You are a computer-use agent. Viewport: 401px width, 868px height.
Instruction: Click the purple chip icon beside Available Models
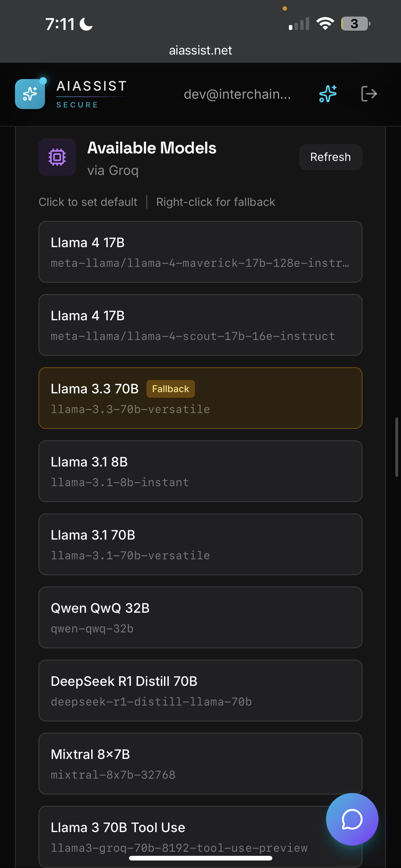(57, 157)
